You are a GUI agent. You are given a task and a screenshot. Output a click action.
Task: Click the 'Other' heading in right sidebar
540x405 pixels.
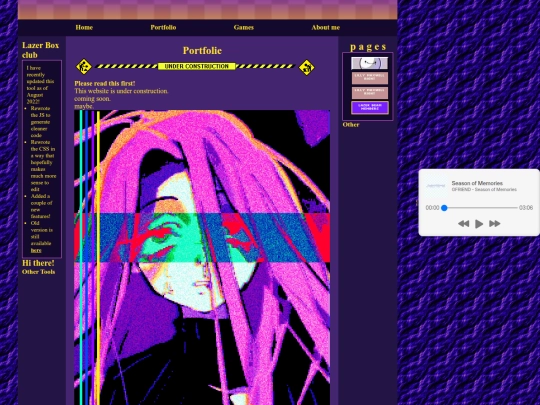click(351, 125)
